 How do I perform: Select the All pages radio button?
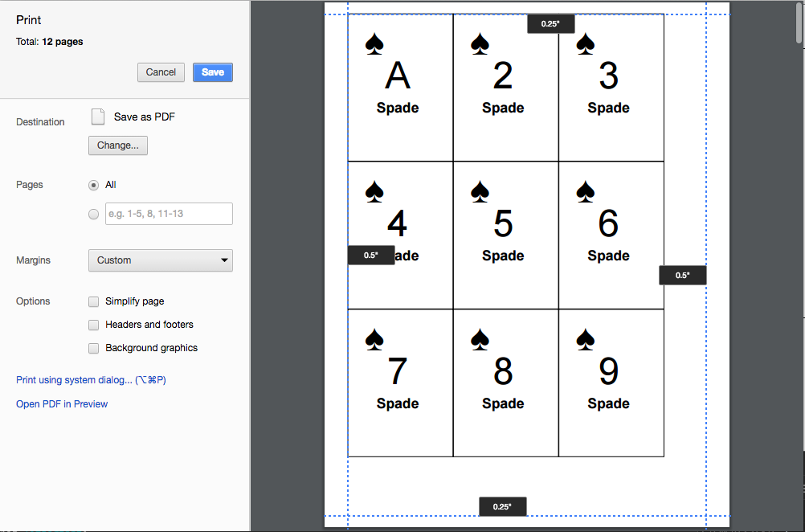point(94,185)
